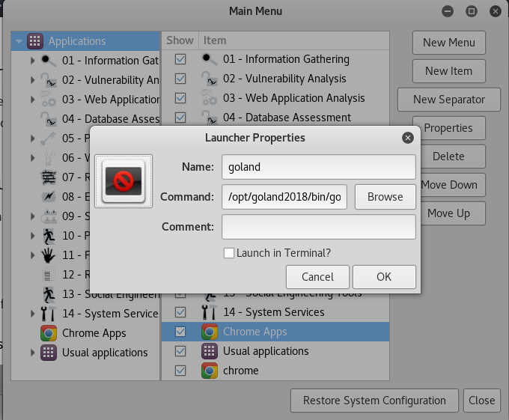The image size is (509, 420).
Task: Click the launcher icon chooser button
Action: (x=124, y=181)
